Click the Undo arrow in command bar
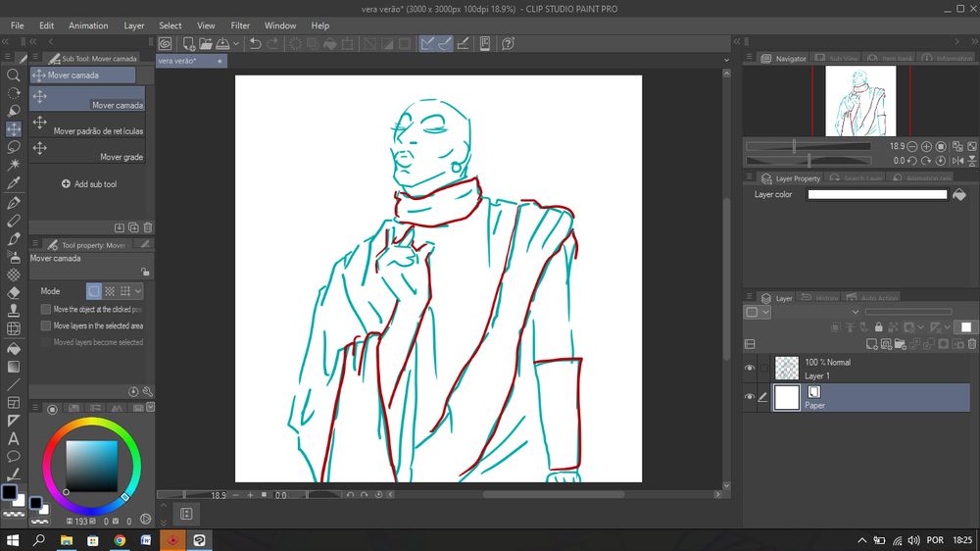The height and width of the screenshot is (551, 980). 255,43
